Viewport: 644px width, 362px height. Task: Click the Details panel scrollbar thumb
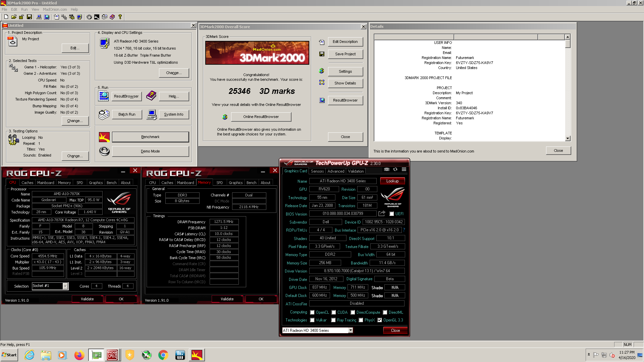click(x=568, y=44)
